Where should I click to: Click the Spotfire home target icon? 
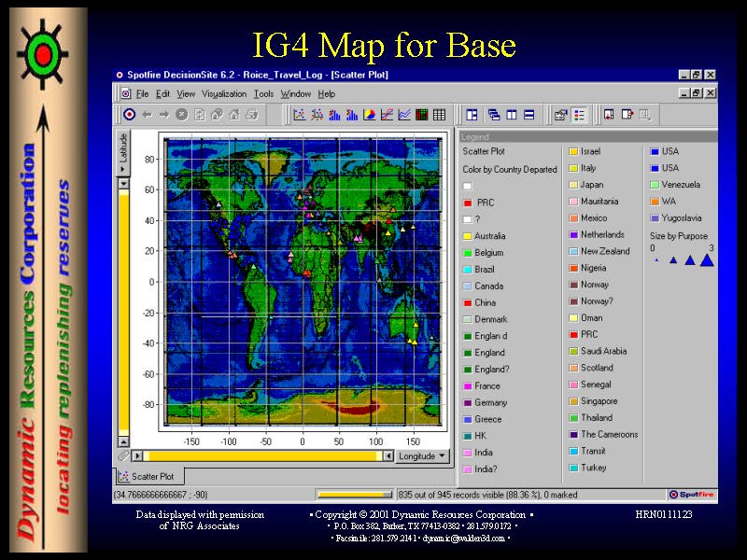130,115
